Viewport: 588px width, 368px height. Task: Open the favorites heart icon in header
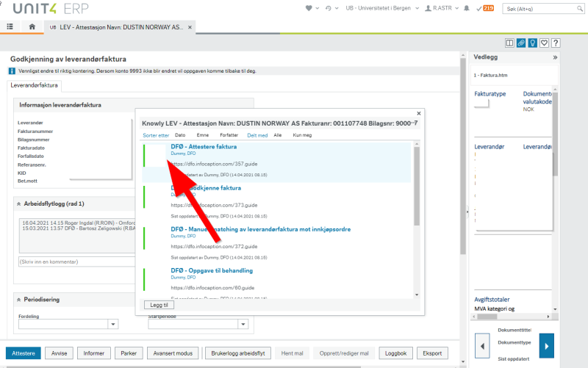309,8
